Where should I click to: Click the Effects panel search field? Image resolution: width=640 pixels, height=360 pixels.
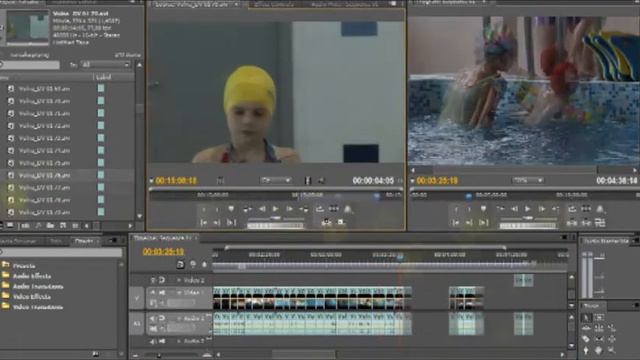[x=61, y=253]
